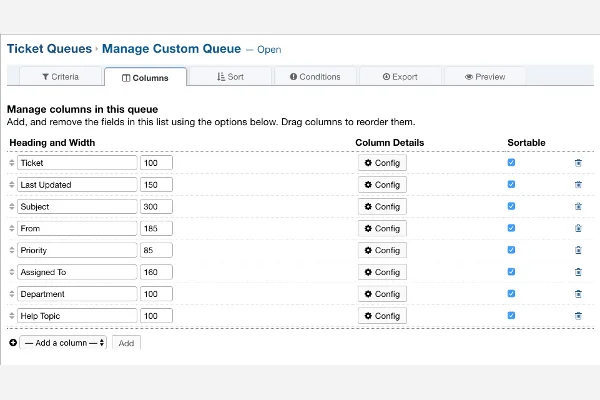Image resolution: width=600 pixels, height=400 pixels.
Task: Grab the reorder handle of From row
Action: tap(11, 228)
